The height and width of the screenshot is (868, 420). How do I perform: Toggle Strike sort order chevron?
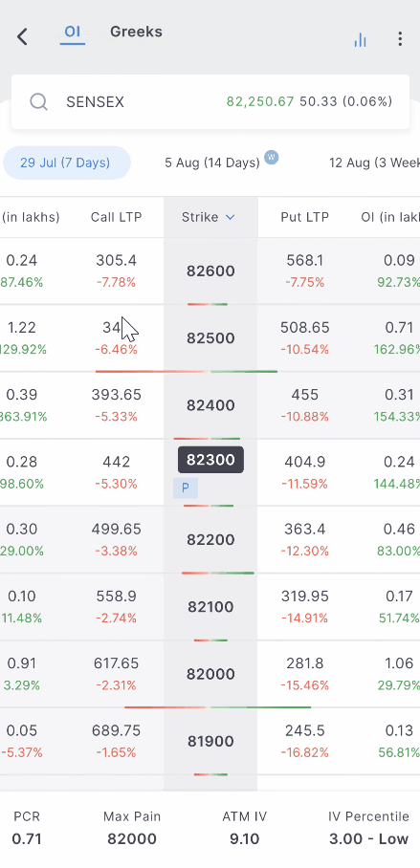(230, 218)
